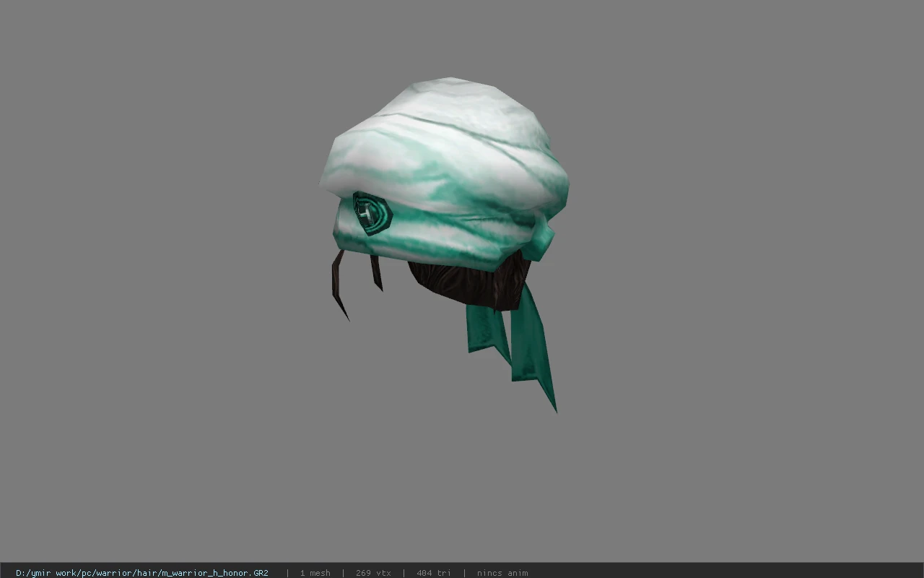Viewport: 924px width, 578px height.
Task: Select the short dark hair strand beside the emblem
Action: coord(376,272)
